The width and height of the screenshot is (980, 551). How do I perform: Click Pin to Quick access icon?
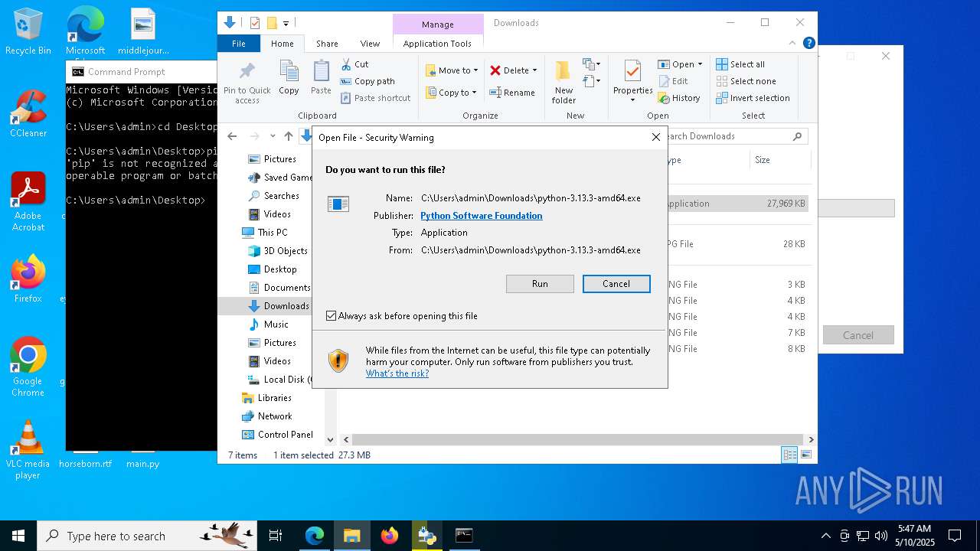247,83
